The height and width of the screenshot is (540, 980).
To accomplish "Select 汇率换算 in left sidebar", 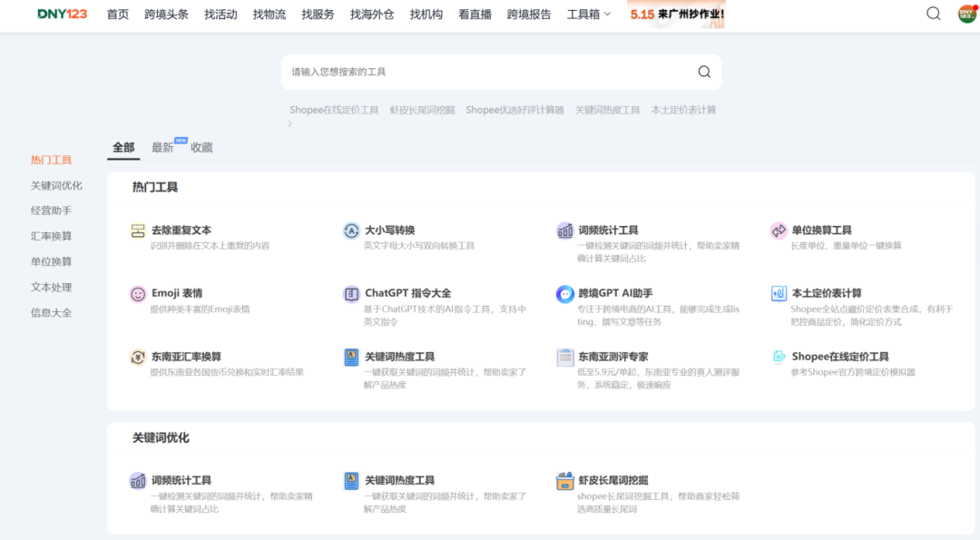I will click(x=51, y=236).
